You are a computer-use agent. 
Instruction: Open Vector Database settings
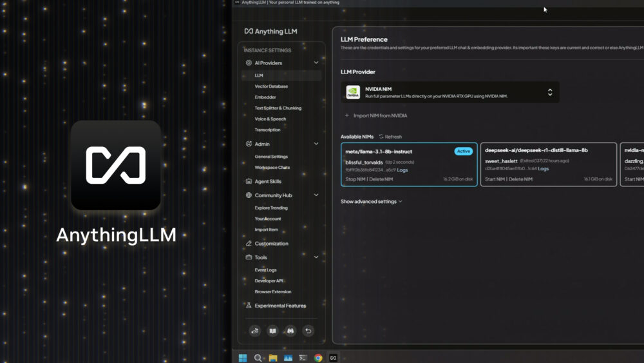(x=271, y=86)
